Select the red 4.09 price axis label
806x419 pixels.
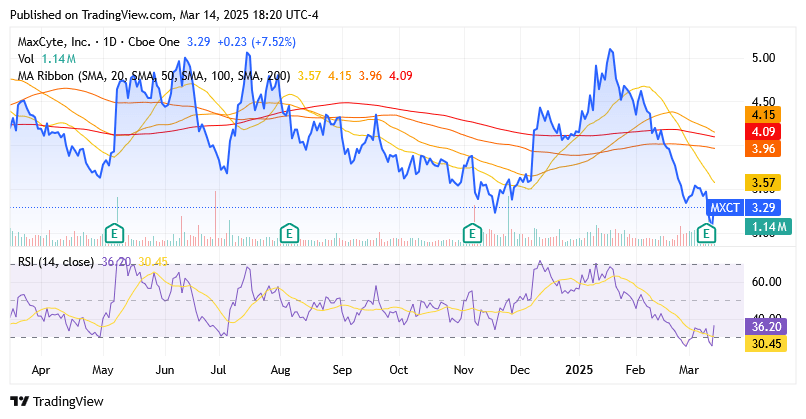[x=763, y=132]
